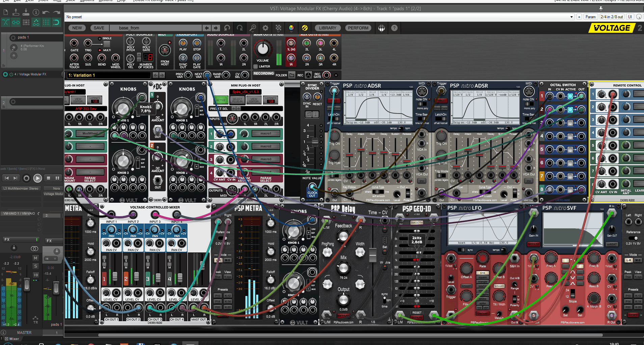The height and width of the screenshot is (345, 644).
Task: Open the Options menu
Action: coord(87,1)
